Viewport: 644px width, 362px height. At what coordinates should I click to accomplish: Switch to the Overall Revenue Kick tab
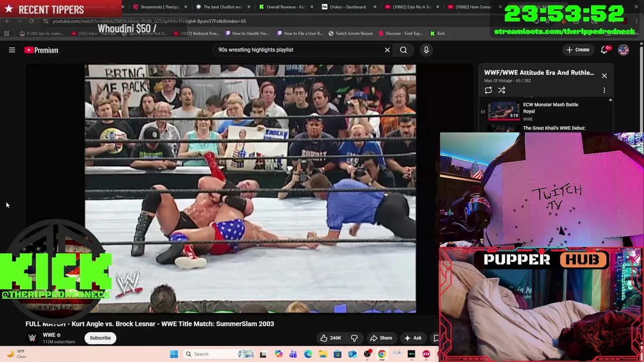(282, 7)
